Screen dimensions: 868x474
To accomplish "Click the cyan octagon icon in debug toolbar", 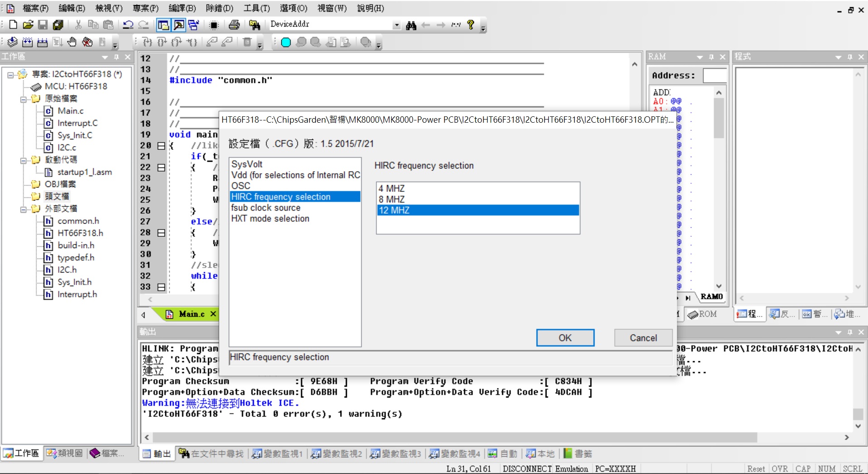I will pos(286,42).
